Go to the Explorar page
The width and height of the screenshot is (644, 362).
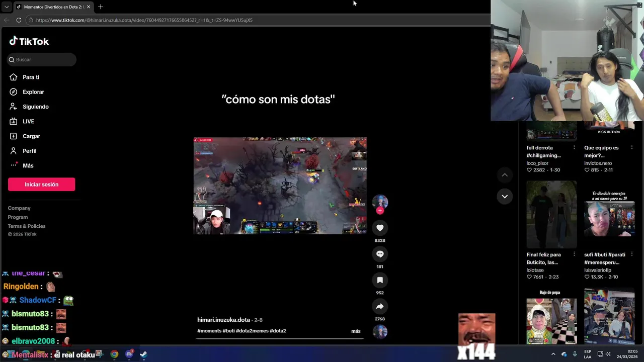coord(33,92)
